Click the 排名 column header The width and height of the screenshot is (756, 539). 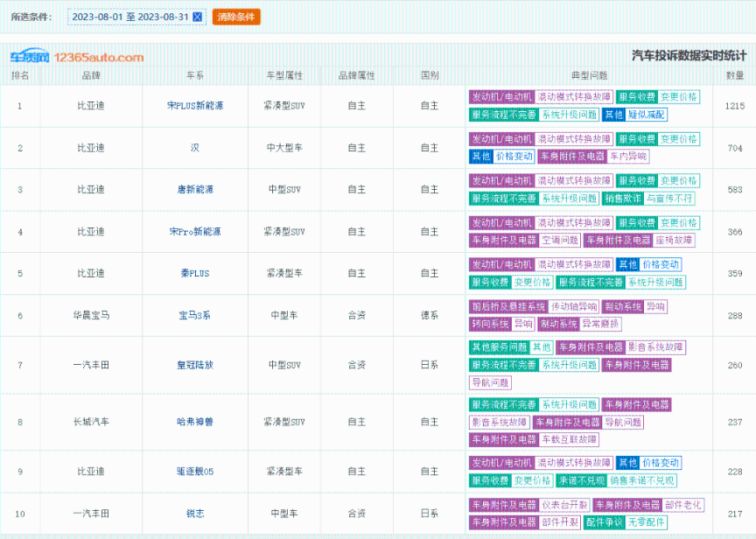20,75
